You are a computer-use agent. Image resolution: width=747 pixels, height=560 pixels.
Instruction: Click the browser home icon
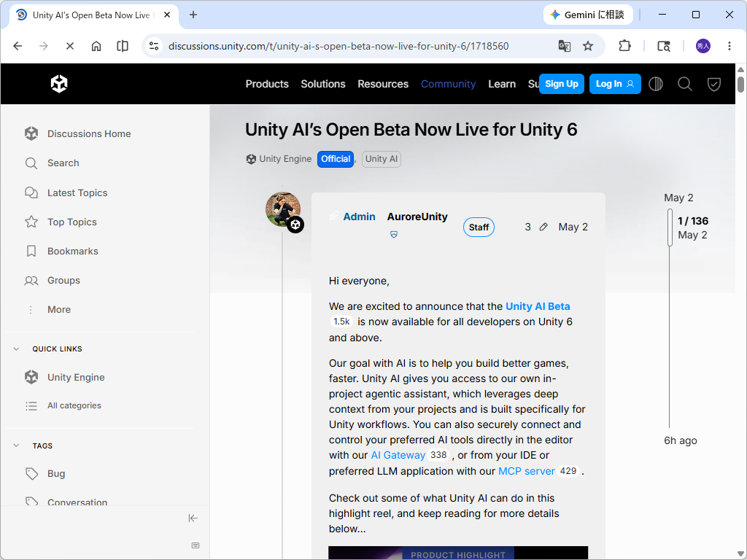tap(96, 46)
